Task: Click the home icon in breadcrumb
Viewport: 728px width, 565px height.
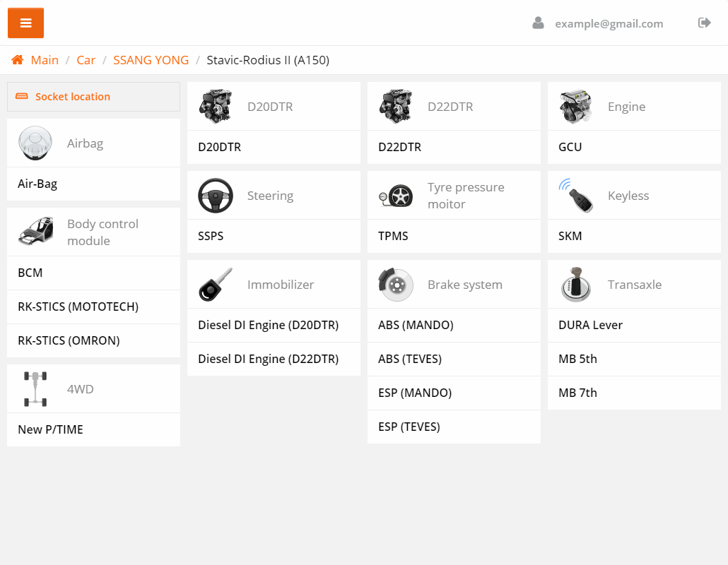Action: 18,60
